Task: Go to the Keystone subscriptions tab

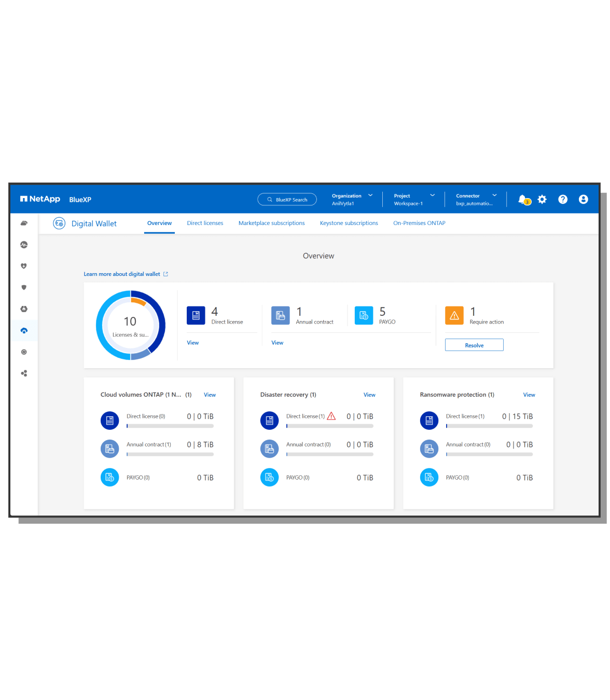Action: coord(349,223)
